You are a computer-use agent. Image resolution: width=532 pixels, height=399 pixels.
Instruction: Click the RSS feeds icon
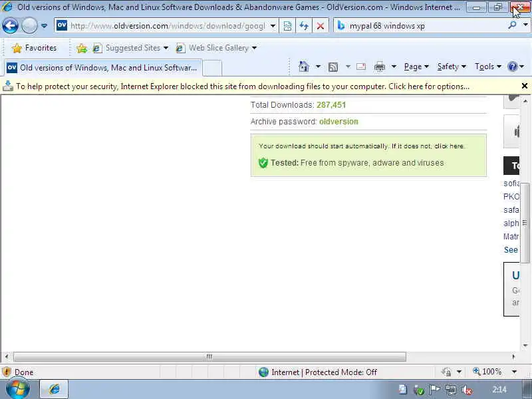pos(333,67)
